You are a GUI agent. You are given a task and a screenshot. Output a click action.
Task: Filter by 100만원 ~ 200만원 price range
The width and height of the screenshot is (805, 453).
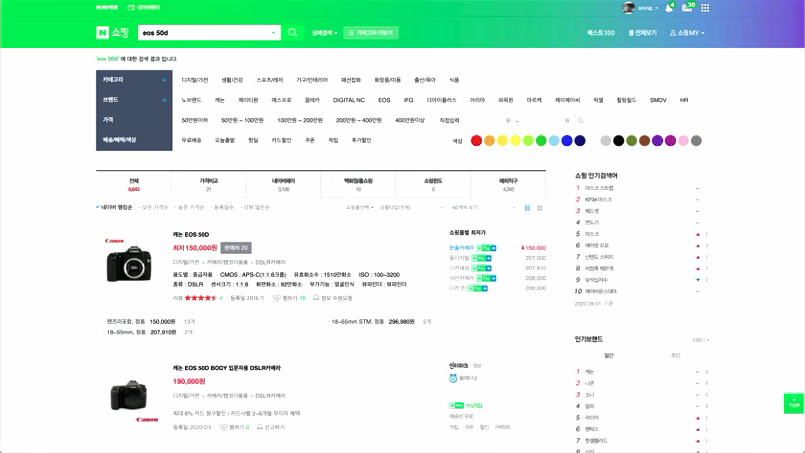click(300, 120)
